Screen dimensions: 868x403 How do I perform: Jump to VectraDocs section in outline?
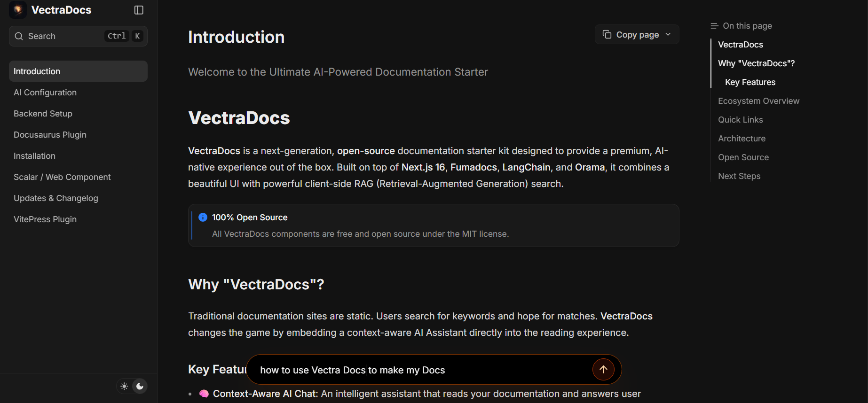point(741,45)
